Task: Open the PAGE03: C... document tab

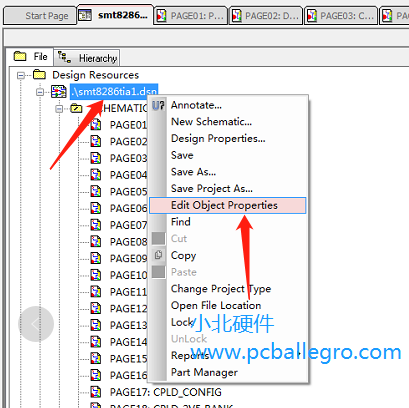Action: [341, 16]
